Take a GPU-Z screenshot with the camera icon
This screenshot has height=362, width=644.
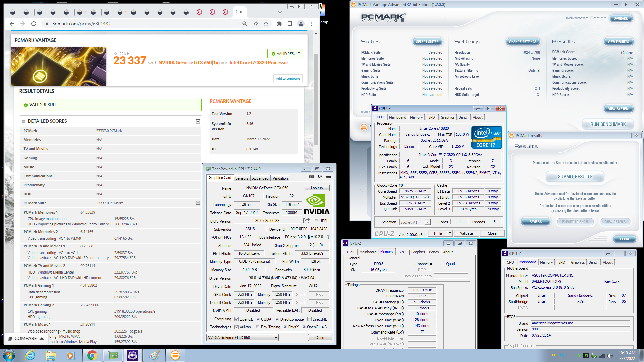311,176
